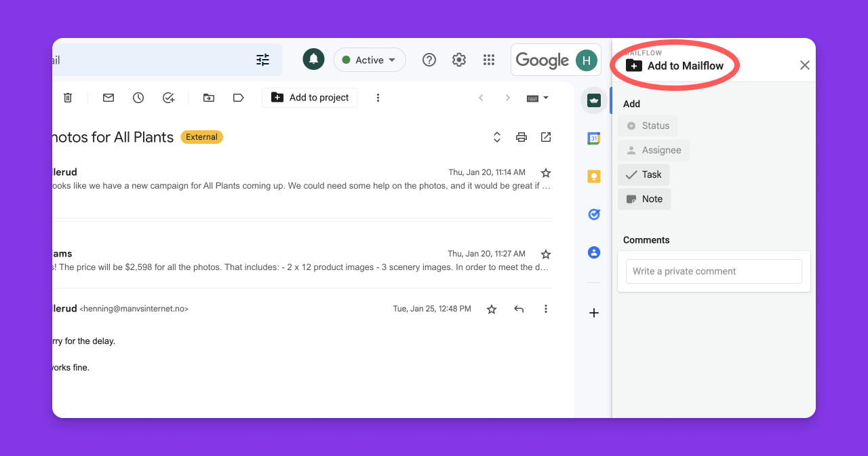Close the Mailflow panel
The image size is (868, 456).
(805, 65)
